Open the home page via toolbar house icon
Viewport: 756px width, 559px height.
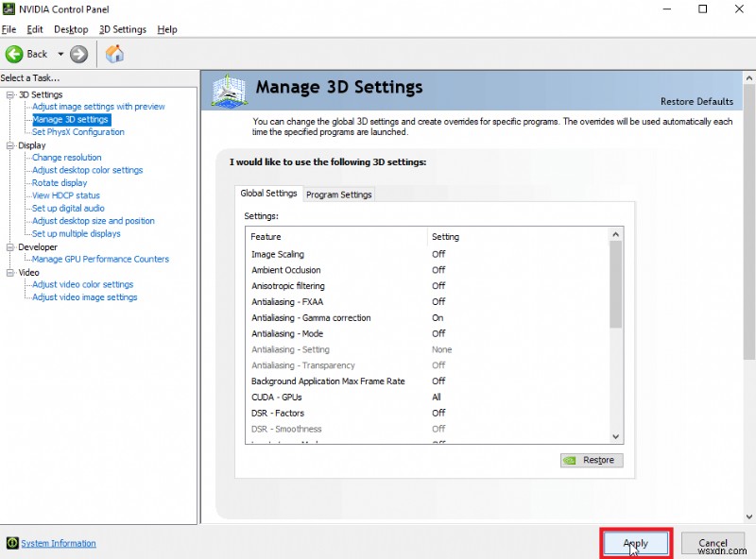115,54
